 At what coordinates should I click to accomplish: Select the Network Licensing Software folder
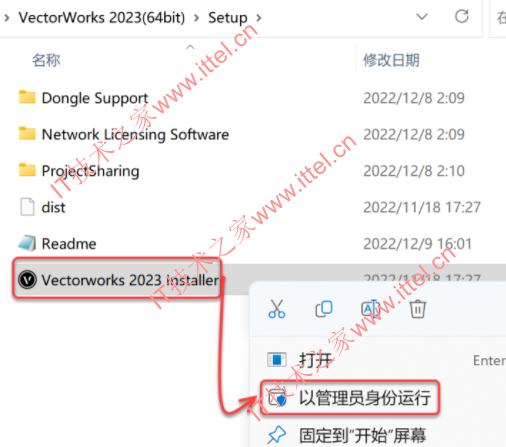click(x=135, y=134)
